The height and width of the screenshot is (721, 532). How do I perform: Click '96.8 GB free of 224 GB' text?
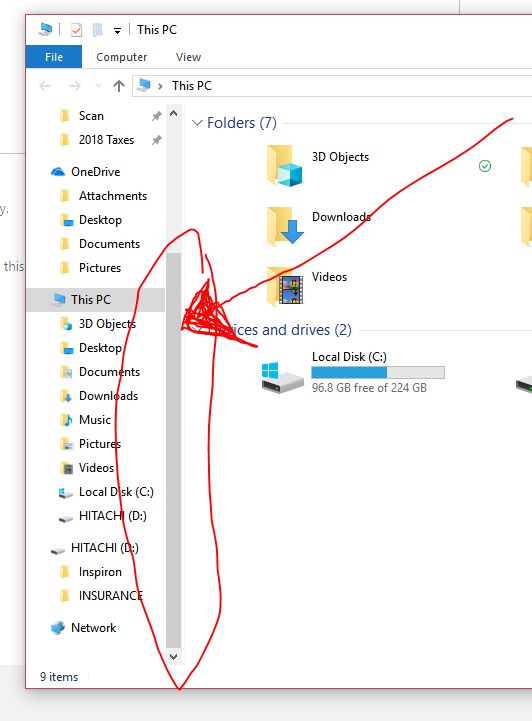click(x=369, y=388)
